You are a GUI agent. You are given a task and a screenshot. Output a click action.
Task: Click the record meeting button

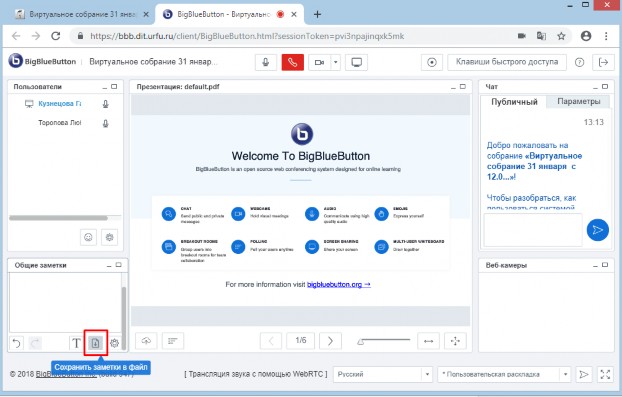432,62
